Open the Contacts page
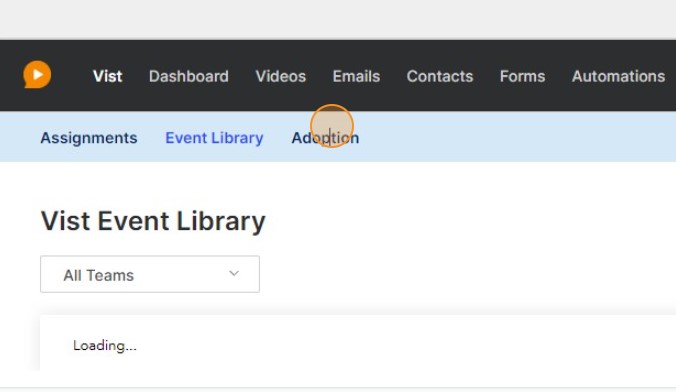The width and height of the screenshot is (676, 392). click(x=440, y=76)
